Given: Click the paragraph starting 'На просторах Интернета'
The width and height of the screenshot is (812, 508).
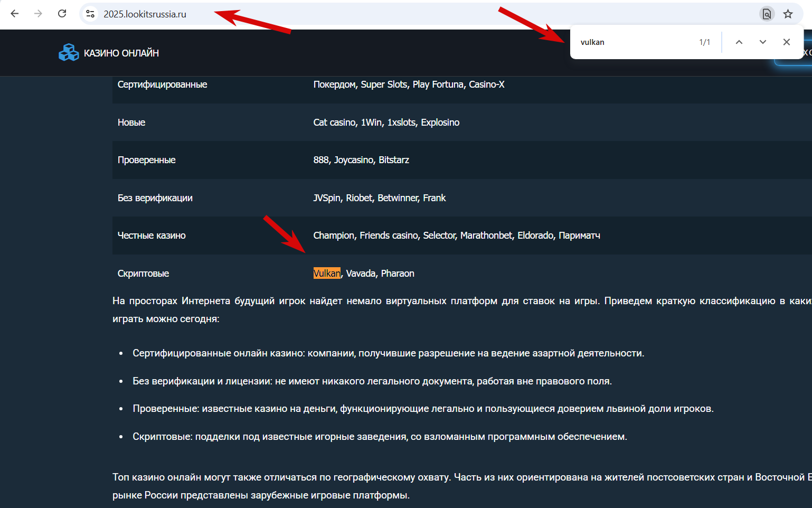Looking at the screenshot, I should 462,310.
